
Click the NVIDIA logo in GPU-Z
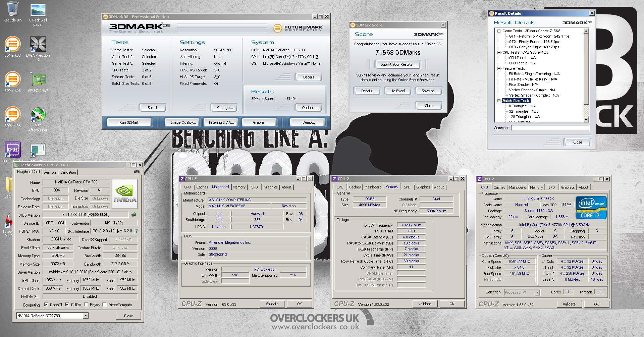pyautogui.click(x=125, y=194)
